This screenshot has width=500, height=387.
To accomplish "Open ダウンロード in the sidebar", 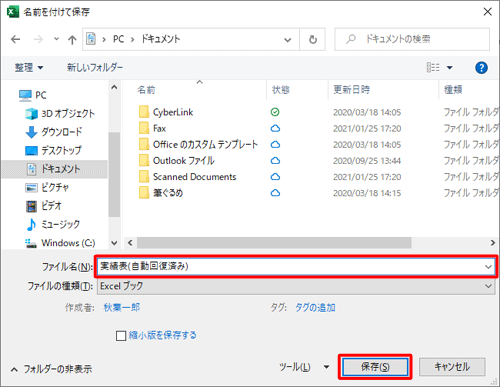I will coord(54,132).
